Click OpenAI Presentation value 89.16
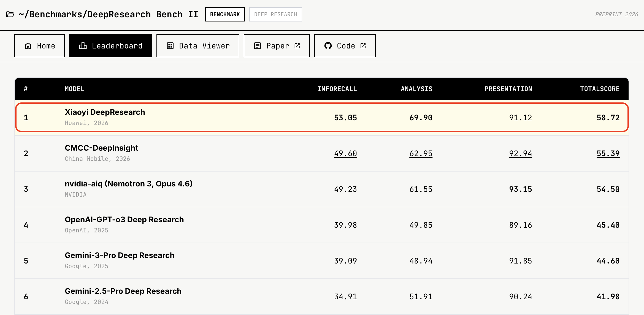644x315 pixels. pyautogui.click(x=521, y=225)
